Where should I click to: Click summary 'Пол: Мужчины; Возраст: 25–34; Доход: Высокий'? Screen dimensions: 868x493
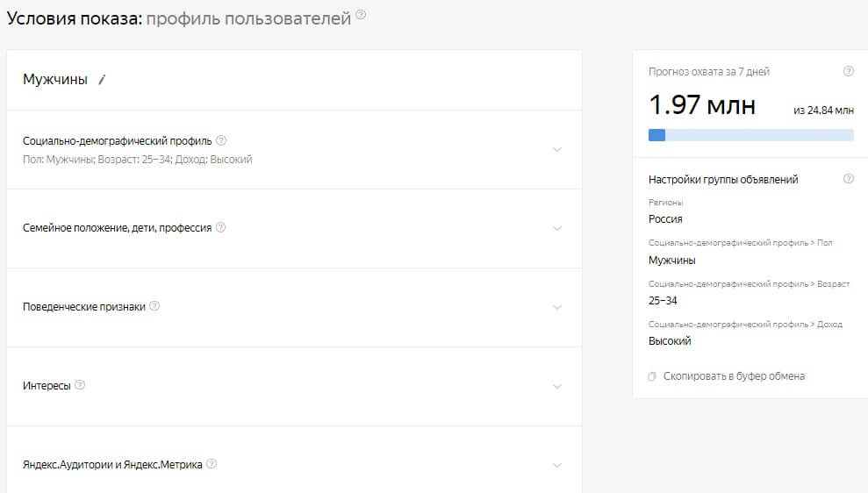click(x=137, y=160)
